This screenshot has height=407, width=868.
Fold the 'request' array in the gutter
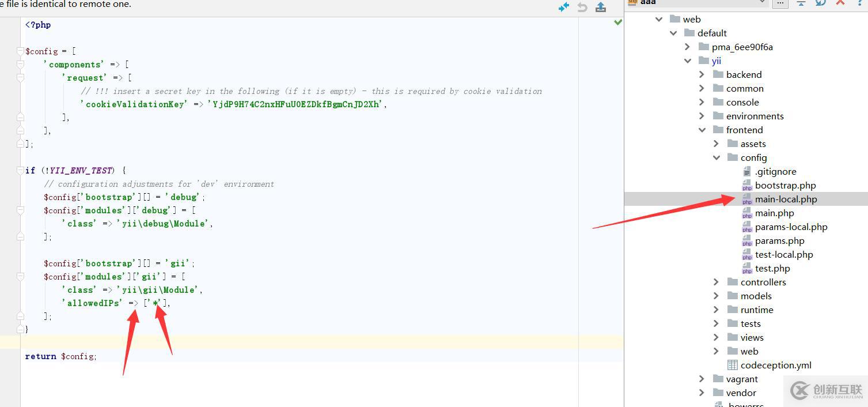(x=20, y=78)
